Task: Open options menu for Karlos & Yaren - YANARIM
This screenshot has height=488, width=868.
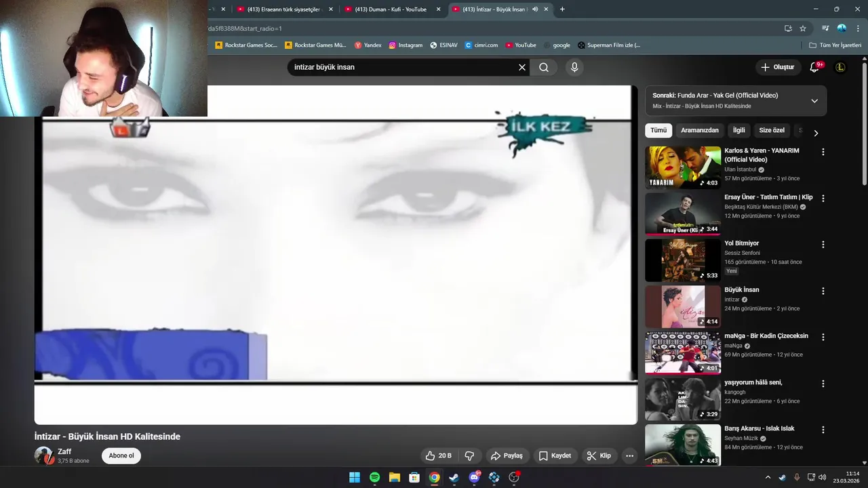Action: [x=823, y=152]
